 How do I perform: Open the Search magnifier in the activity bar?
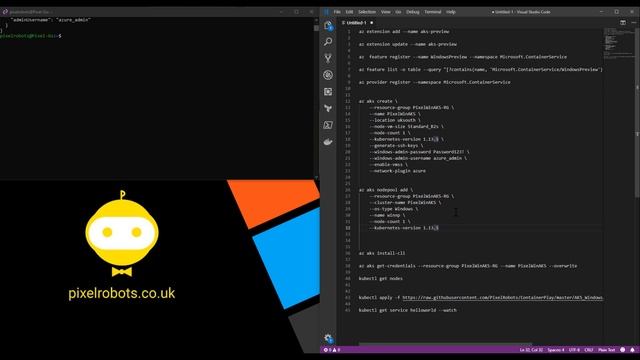[x=328, y=42]
